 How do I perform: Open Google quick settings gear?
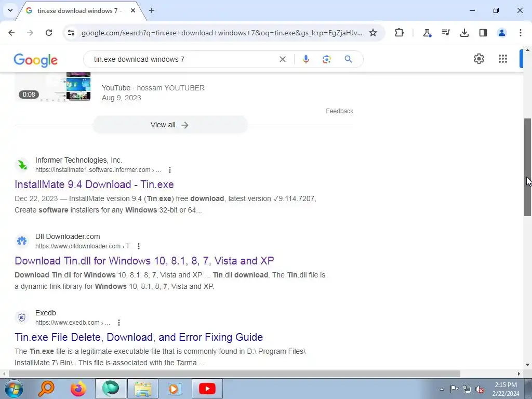point(478,59)
